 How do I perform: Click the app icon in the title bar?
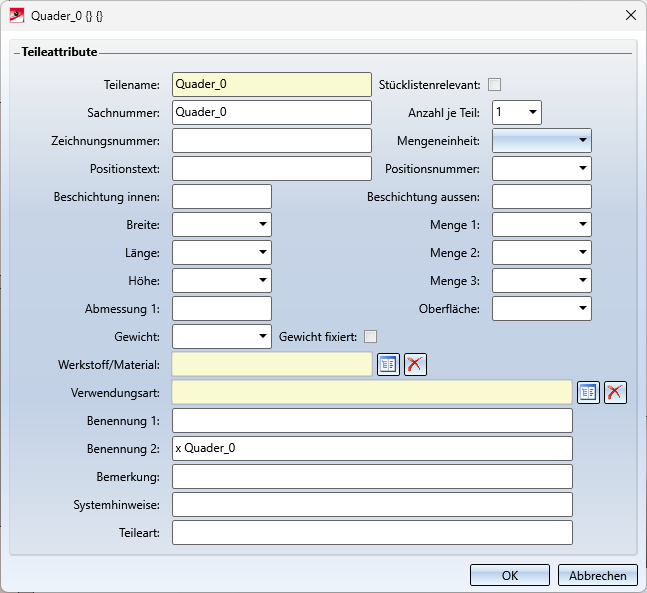[x=17, y=16]
